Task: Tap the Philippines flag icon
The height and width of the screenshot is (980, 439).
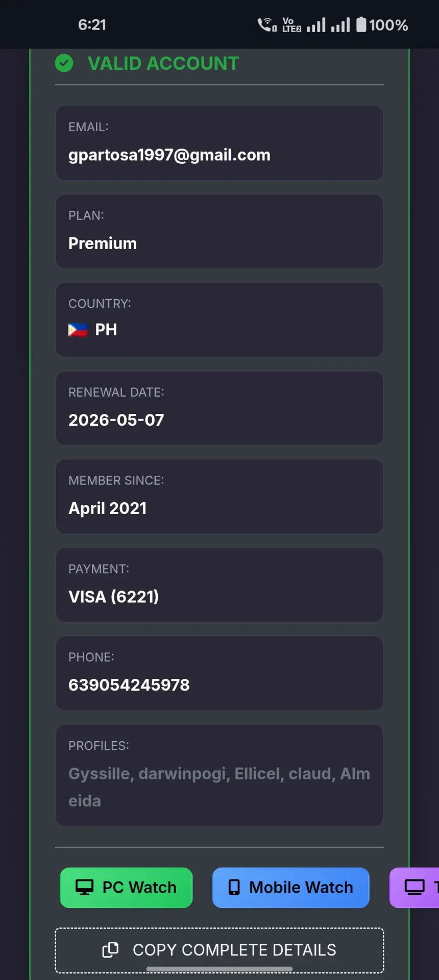Action: [78, 330]
